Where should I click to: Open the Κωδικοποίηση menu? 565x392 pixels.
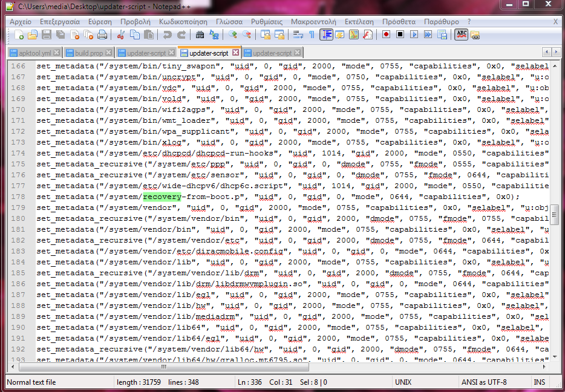(183, 21)
